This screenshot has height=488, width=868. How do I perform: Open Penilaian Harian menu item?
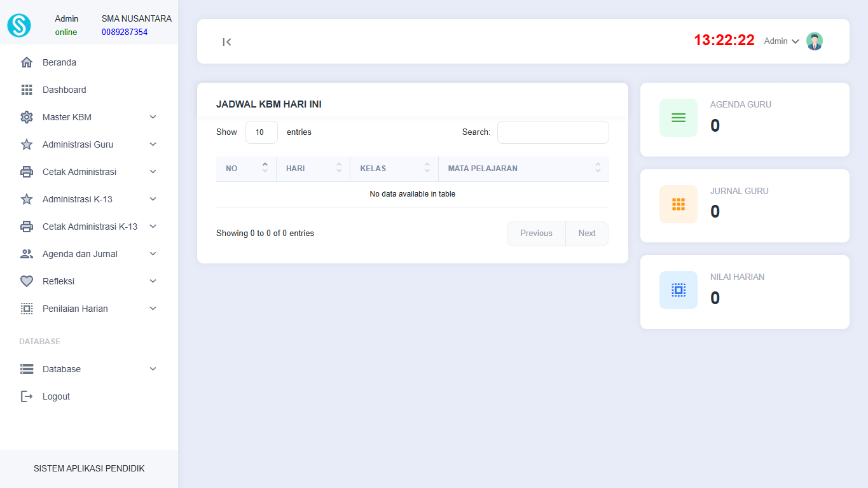click(75, 309)
